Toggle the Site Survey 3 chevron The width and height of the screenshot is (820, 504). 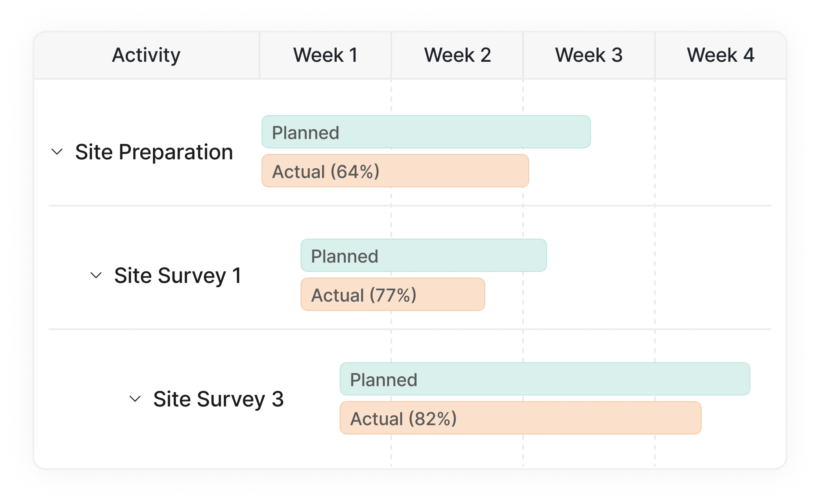click(x=135, y=399)
